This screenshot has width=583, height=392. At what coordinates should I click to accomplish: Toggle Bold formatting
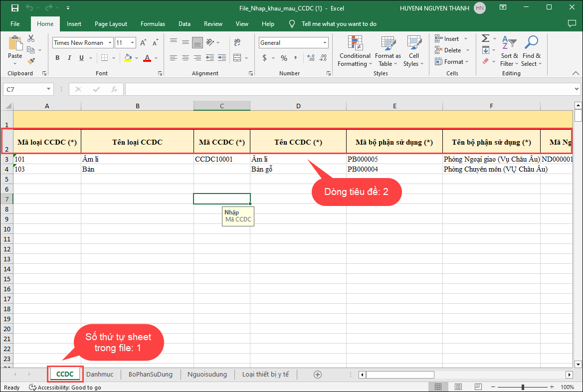point(57,58)
